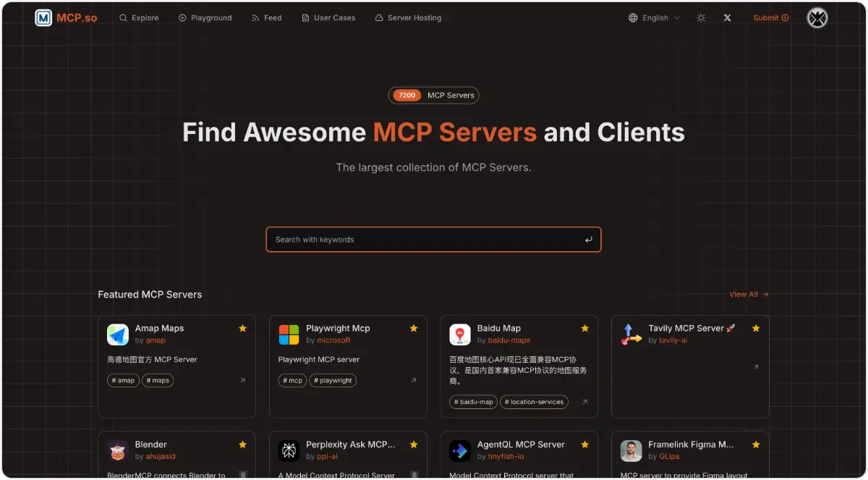This screenshot has width=868, height=480.
Task: Toggle light/dark theme sun icon
Action: point(701,18)
